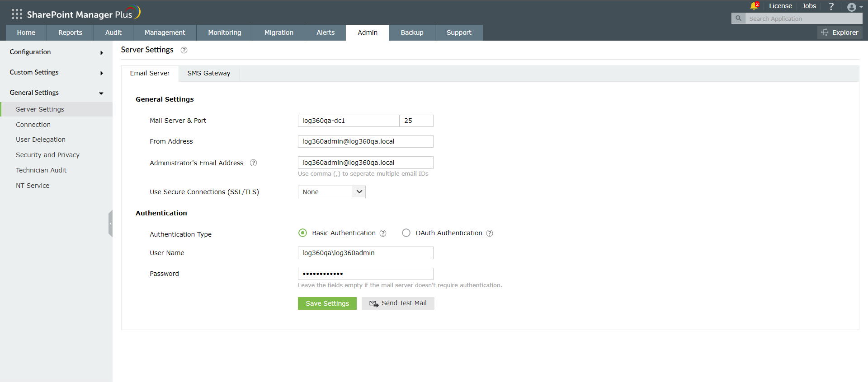Open the Migration tab
This screenshot has width=868, height=382.
[279, 33]
